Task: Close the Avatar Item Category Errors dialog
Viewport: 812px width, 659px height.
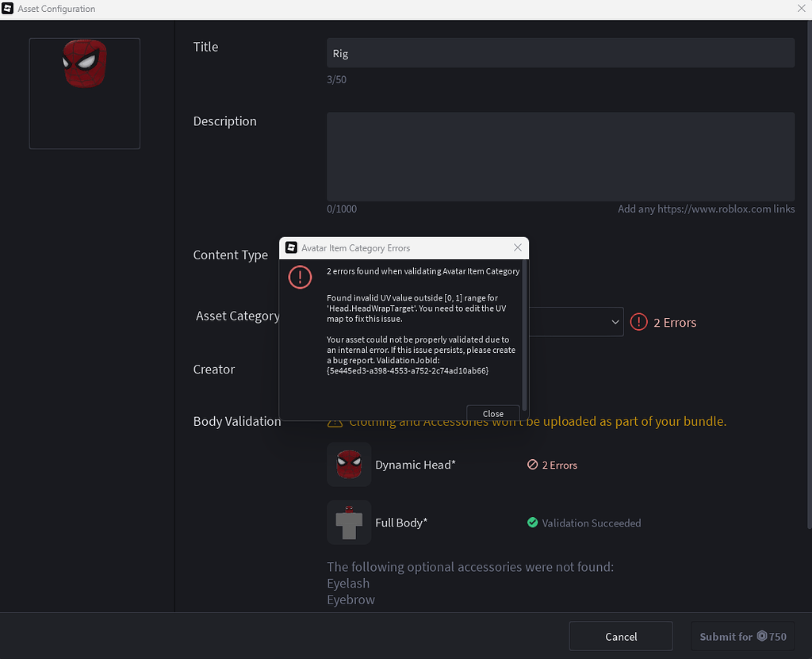Action: tap(517, 247)
